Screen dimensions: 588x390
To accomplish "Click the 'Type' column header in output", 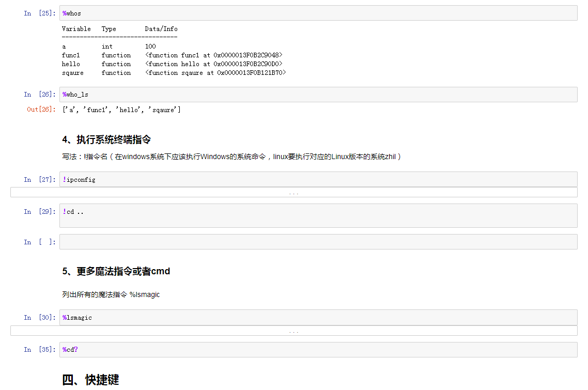I will point(109,29).
